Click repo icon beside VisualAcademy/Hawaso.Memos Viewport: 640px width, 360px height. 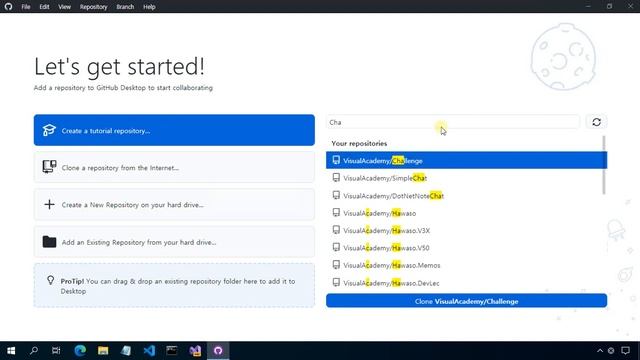(x=336, y=265)
